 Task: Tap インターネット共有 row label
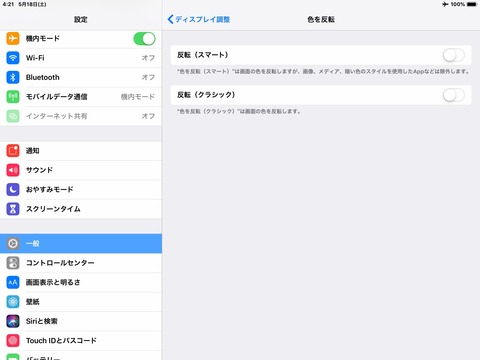(57, 116)
